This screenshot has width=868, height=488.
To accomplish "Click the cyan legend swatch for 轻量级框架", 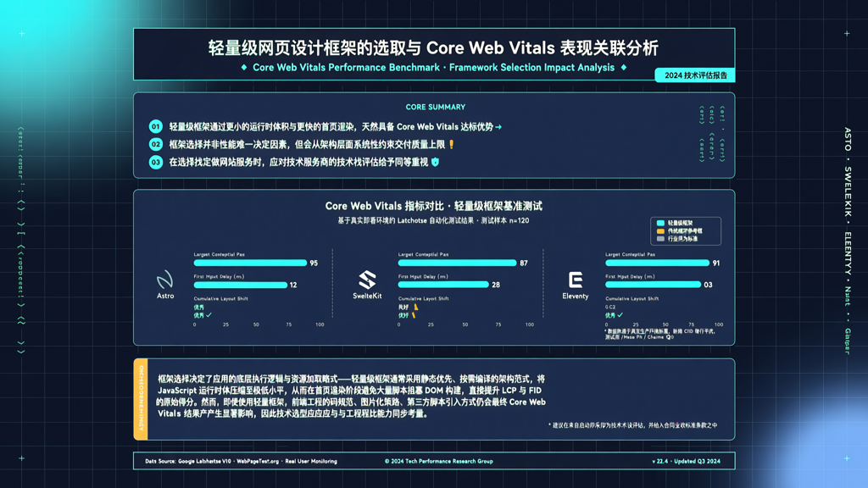I will 660,223.
